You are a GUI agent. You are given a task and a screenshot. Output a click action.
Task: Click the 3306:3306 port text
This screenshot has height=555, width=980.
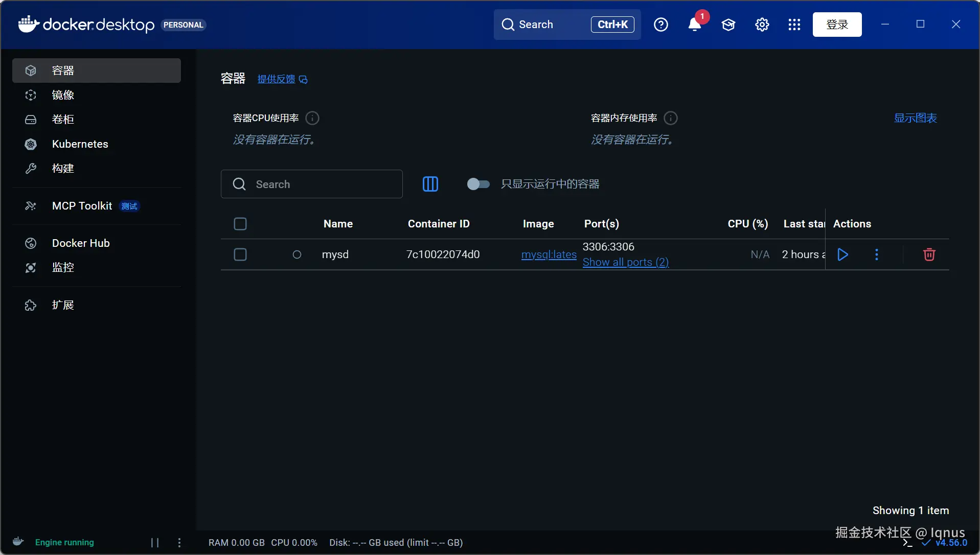(x=608, y=247)
